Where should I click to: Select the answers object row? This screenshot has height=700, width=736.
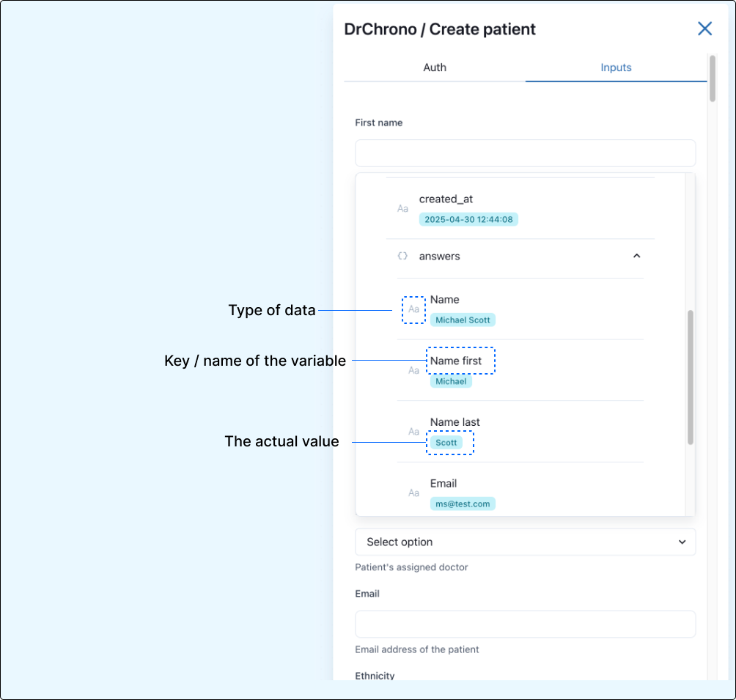pos(520,257)
